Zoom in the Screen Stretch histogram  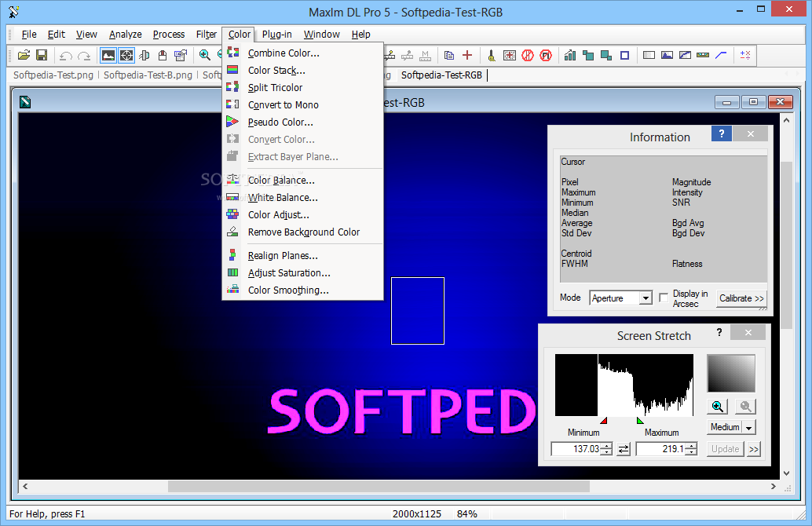(x=717, y=407)
